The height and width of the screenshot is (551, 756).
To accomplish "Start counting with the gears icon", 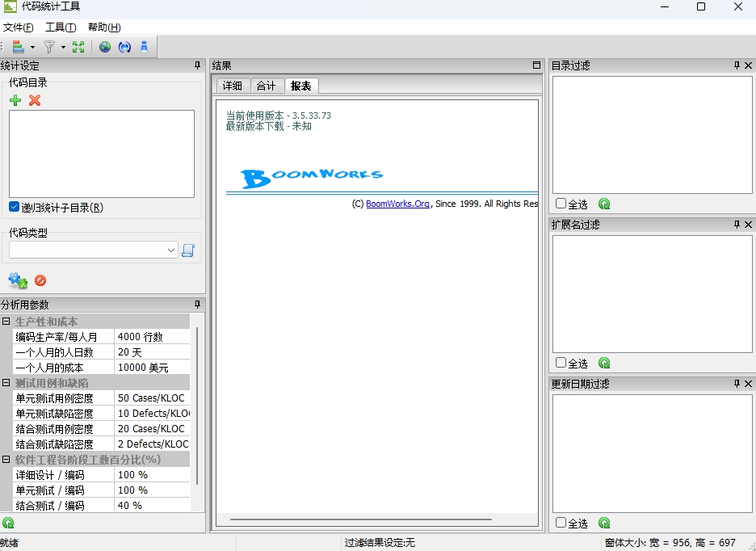I will [18, 280].
